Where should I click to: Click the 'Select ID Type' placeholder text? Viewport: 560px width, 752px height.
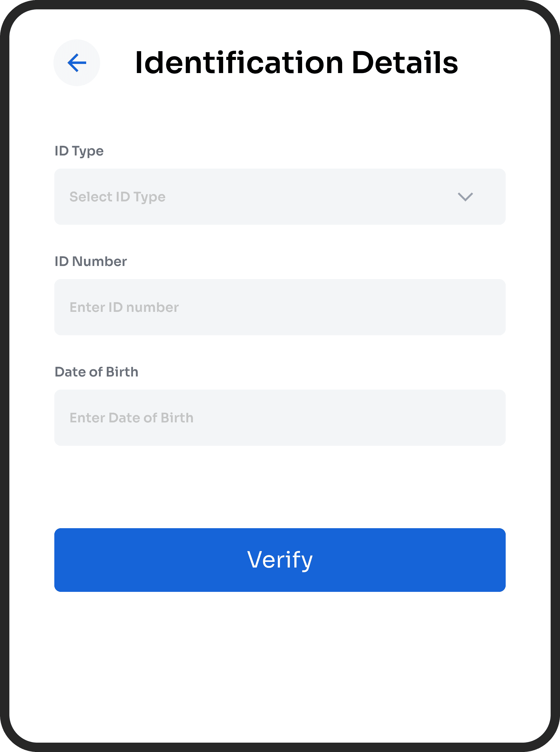[117, 197]
